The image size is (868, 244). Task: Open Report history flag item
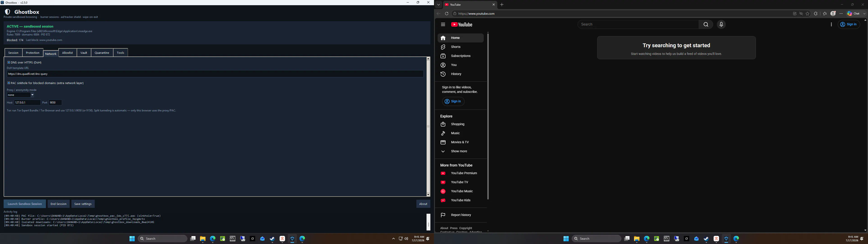coord(460,215)
